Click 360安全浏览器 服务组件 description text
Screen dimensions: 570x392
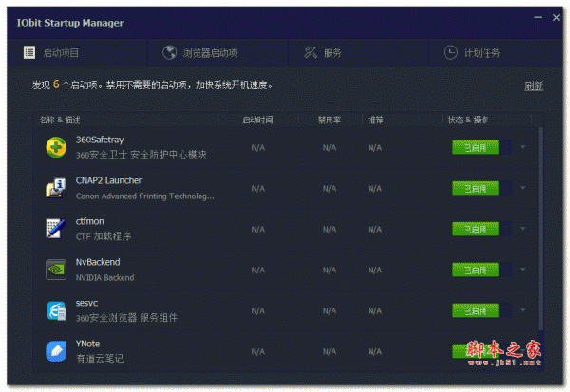(126, 318)
